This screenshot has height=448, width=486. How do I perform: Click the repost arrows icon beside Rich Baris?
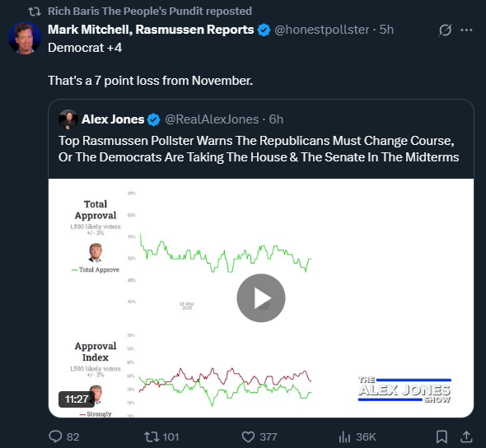(35, 12)
